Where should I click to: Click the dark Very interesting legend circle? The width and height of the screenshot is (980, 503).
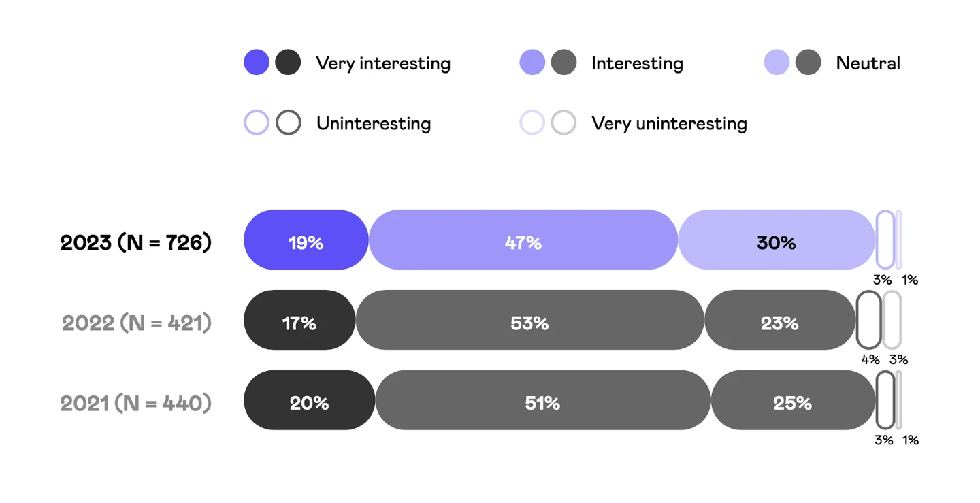289,63
